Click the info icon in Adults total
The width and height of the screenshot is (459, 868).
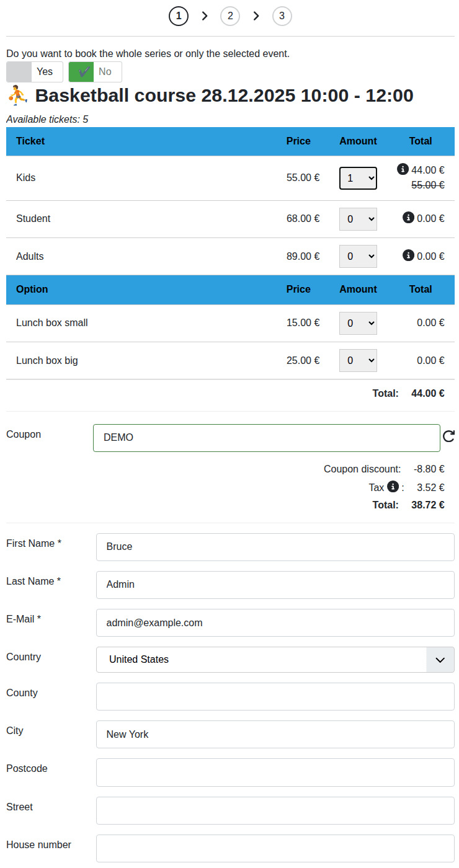[x=408, y=255]
